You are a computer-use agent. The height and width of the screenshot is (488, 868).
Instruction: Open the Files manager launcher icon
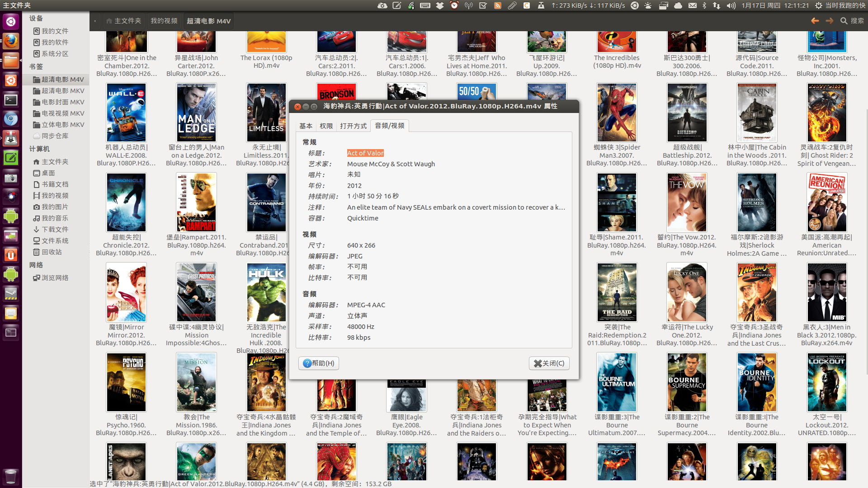pyautogui.click(x=11, y=61)
